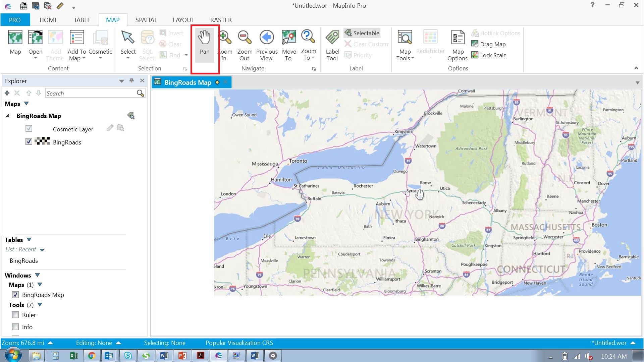Create a new Map window
The image size is (644, 362).
15,44
